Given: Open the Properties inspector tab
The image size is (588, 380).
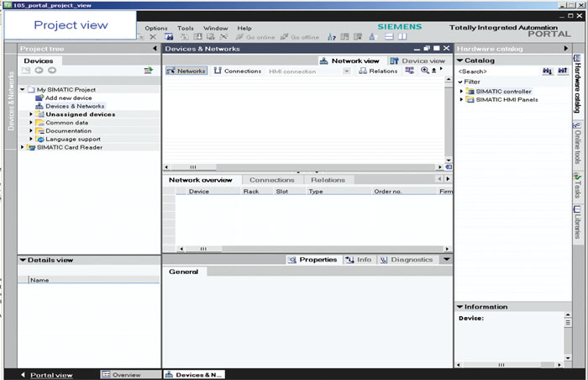Looking at the screenshot, I should pos(312,260).
